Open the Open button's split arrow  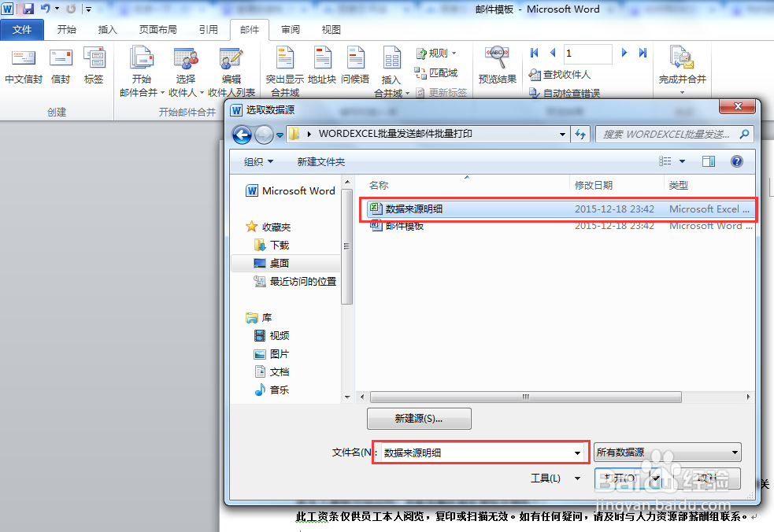click(x=656, y=478)
